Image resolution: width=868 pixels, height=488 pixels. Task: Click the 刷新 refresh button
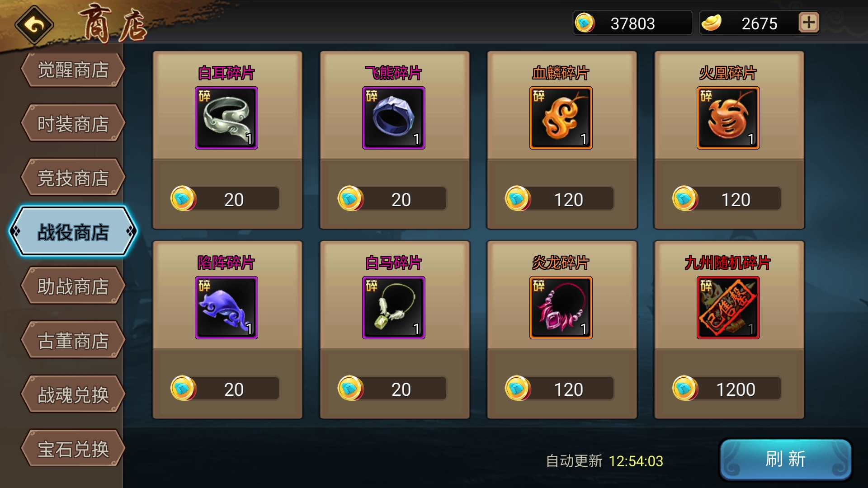tap(786, 459)
